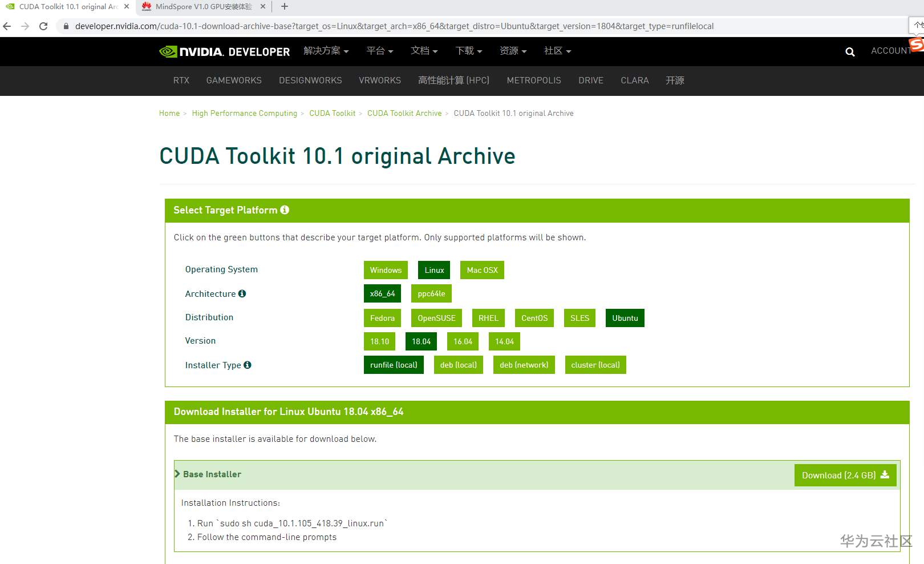This screenshot has width=924, height=564.
Task: Choose x86_64 architecture
Action: (382, 293)
